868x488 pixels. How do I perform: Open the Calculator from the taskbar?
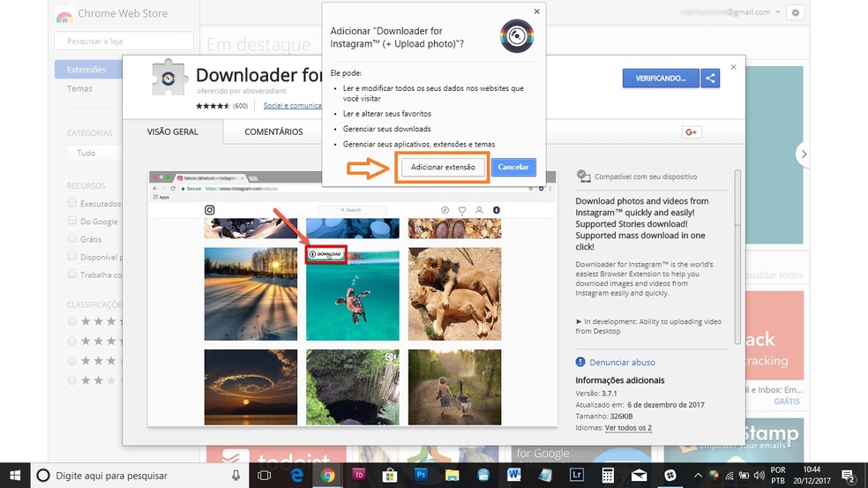click(607, 476)
